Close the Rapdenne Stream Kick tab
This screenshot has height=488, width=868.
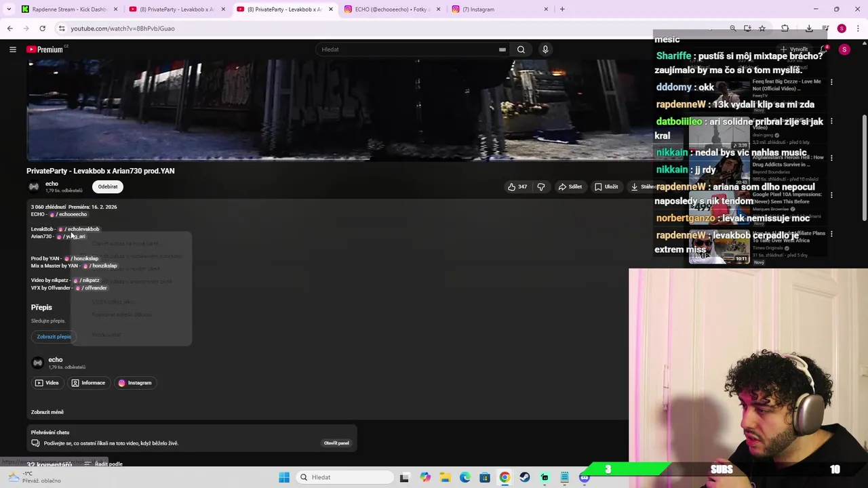[x=115, y=9]
